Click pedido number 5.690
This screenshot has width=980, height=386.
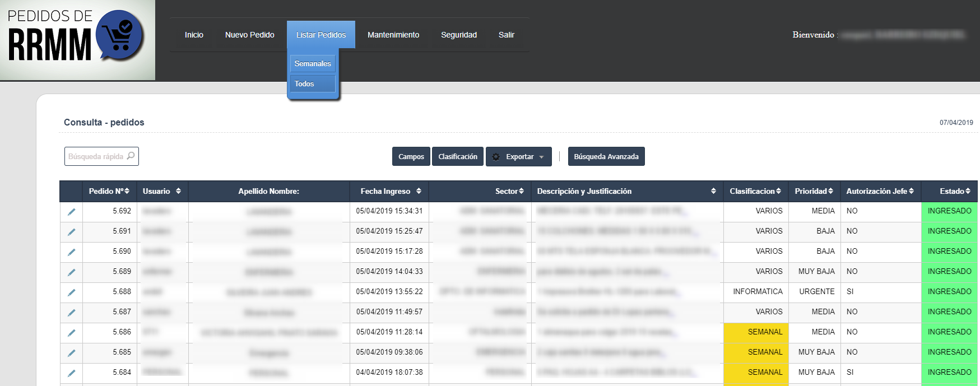122,251
